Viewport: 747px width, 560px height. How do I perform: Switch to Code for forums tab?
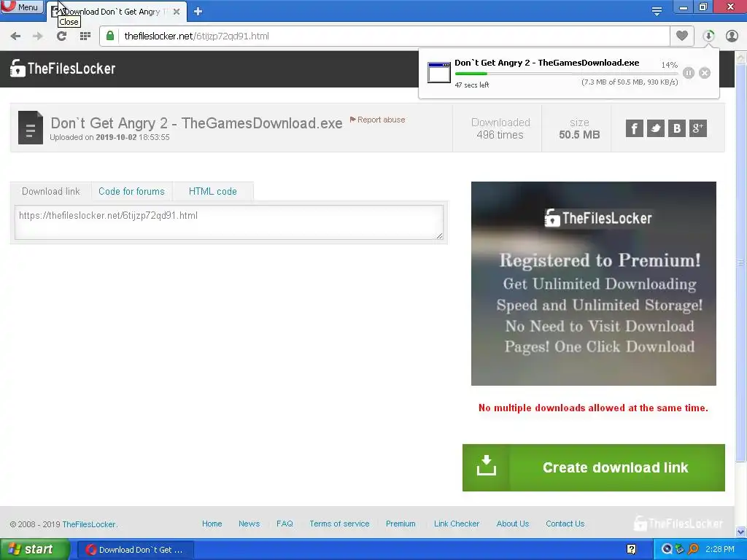coord(131,192)
